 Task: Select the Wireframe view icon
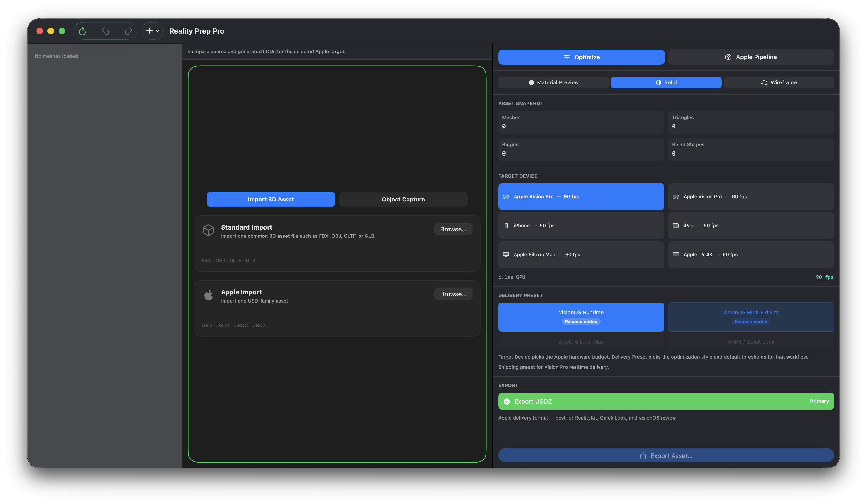[x=764, y=82]
